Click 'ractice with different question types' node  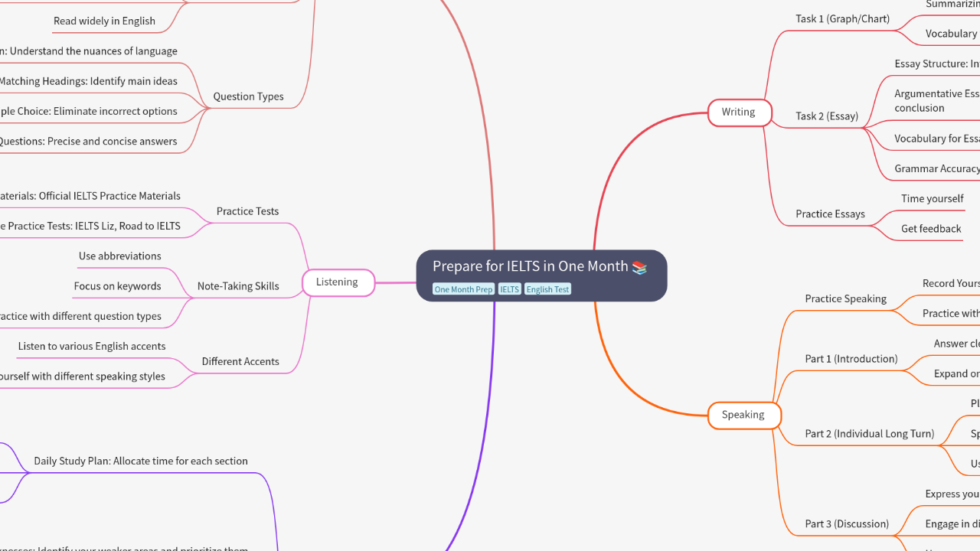[x=80, y=316]
